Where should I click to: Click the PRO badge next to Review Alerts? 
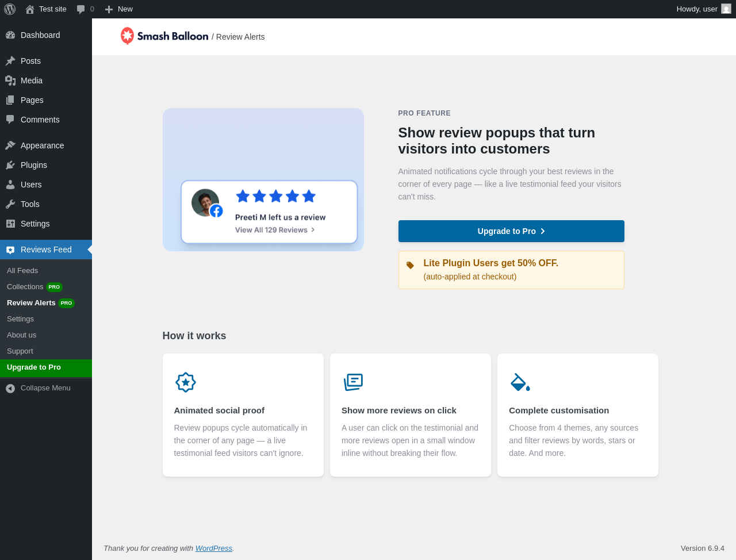point(66,303)
